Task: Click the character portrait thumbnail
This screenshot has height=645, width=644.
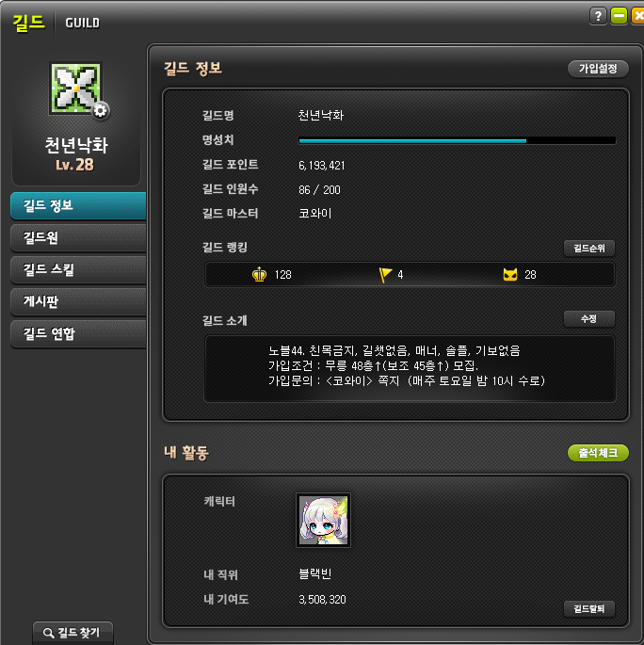Action: (323, 521)
